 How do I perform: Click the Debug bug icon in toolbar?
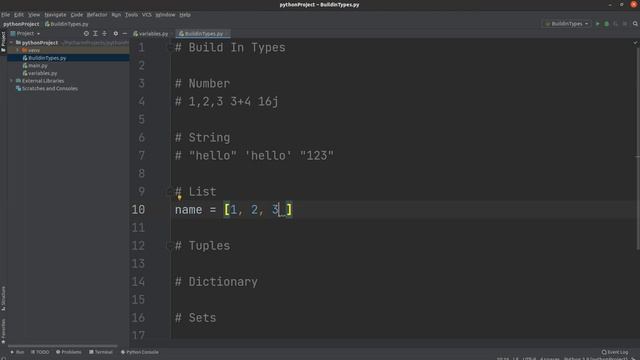pos(607,24)
